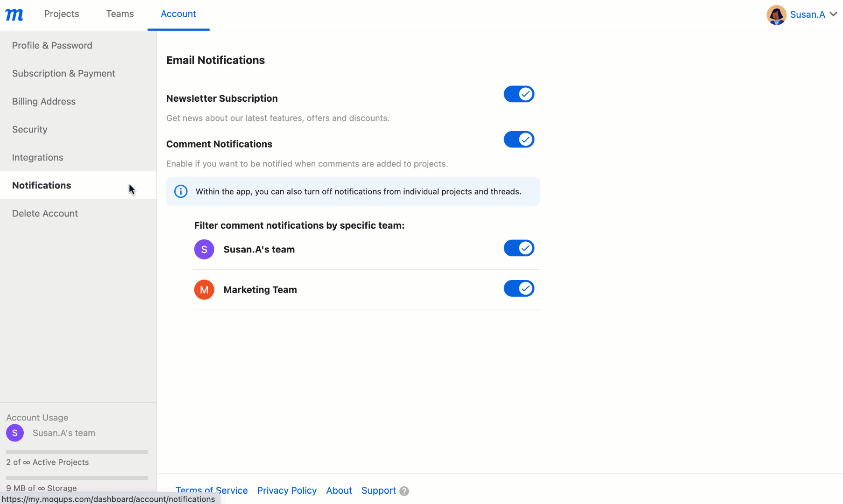The width and height of the screenshot is (843, 504).
Task: Open Profile & Password settings
Action: (52, 45)
